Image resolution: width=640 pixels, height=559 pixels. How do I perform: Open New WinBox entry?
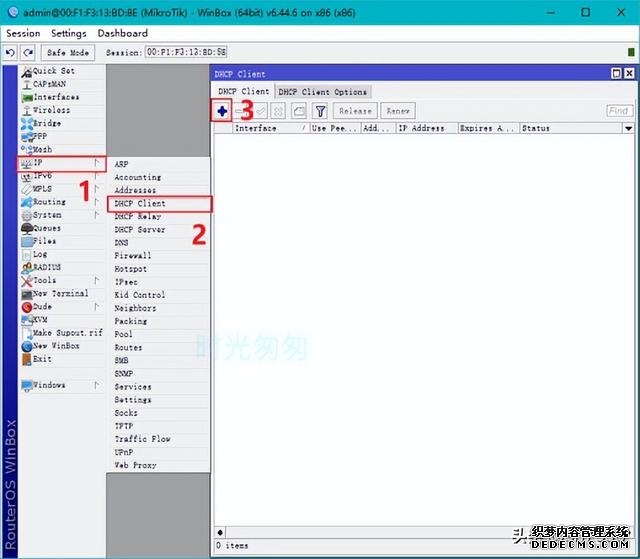click(x=62, y=346)
